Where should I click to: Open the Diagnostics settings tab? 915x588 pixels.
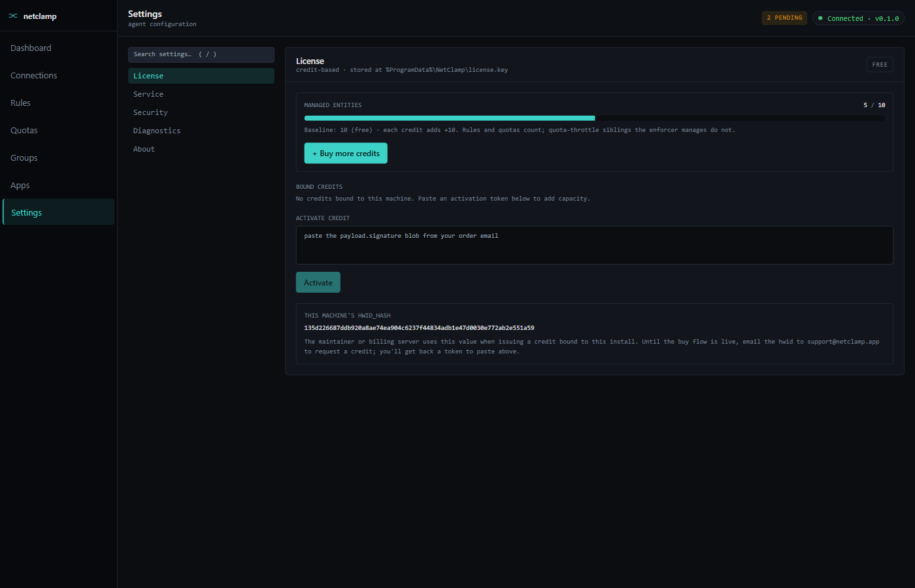click(201, 131)
